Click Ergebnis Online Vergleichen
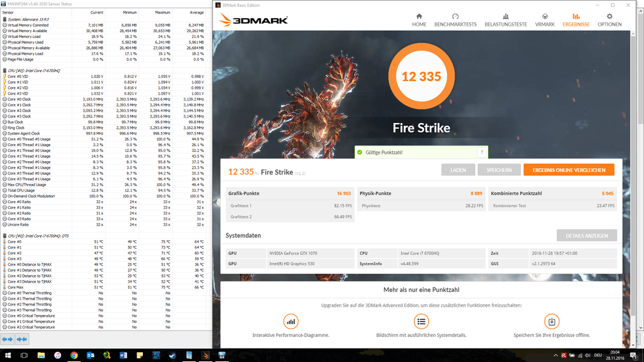This screenshot has height=362, width=644. pyautogui.click(x=569, y=170)
